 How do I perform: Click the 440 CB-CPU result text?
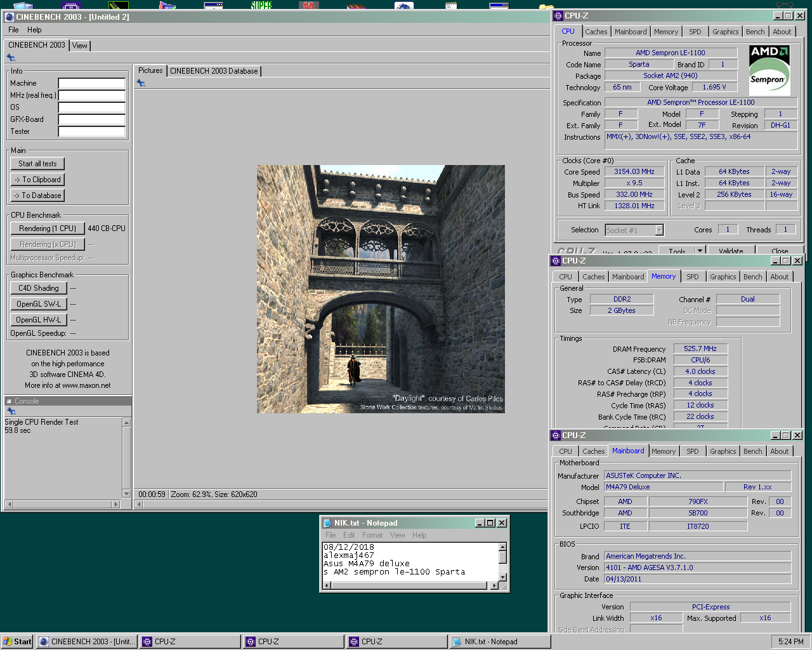pos(107,229)
